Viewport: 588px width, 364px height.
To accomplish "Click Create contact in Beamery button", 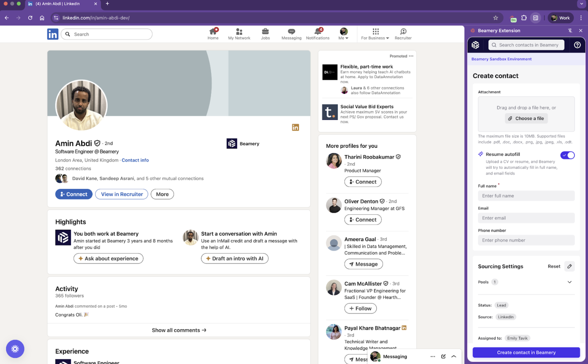I will click(526, 352).
